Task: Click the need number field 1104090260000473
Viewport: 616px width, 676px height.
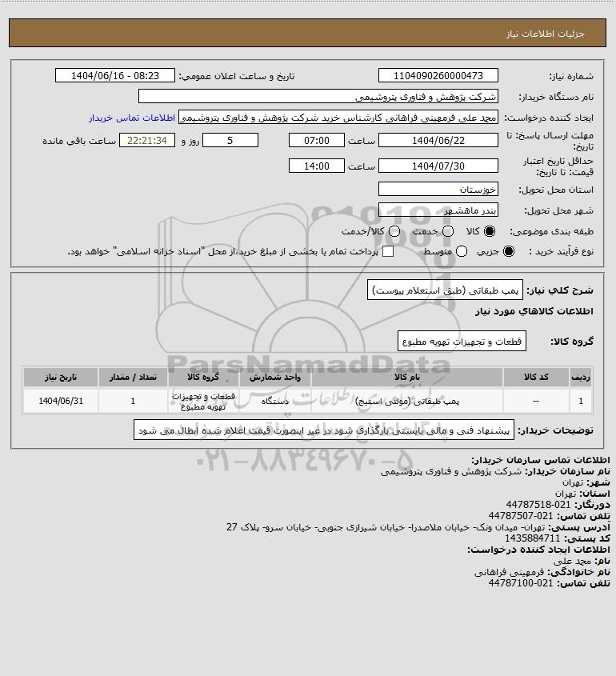Action: pyautogui.click(x=438, y=75)
